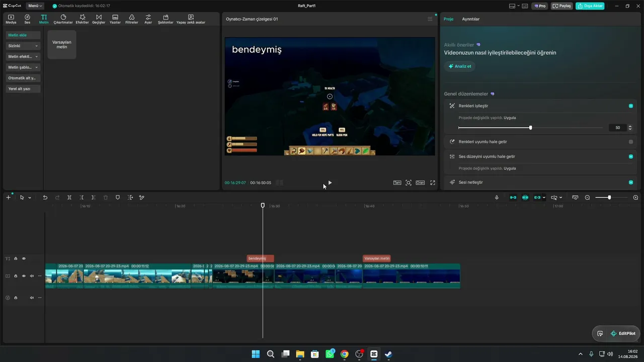Click the delete-right trim icon

tap(94, 198)
